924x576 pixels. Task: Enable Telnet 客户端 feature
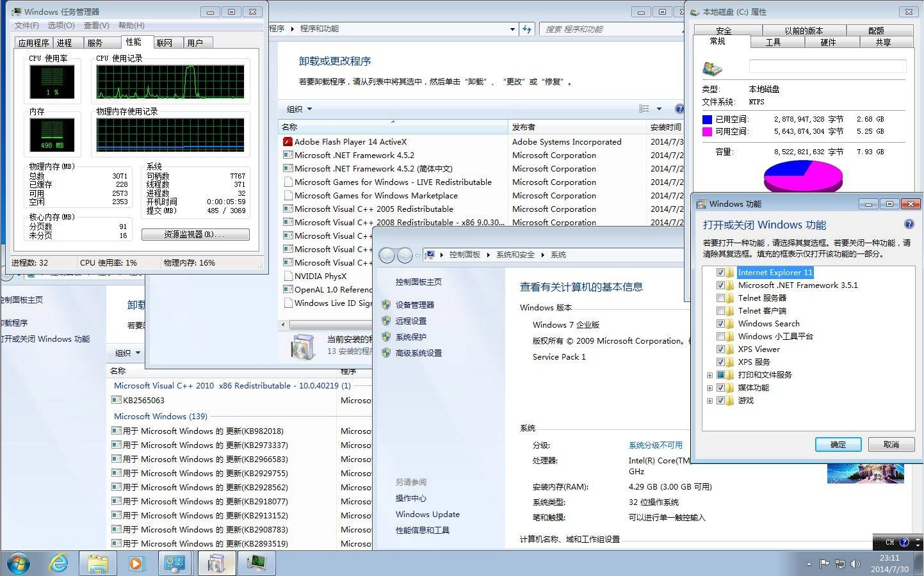point(720,311)
